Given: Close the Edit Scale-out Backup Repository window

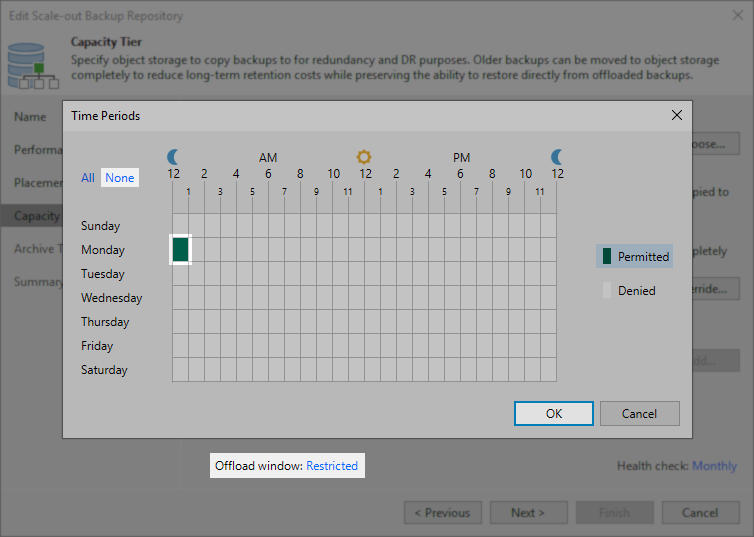Looking at the screenshot, I should (738, 15).
